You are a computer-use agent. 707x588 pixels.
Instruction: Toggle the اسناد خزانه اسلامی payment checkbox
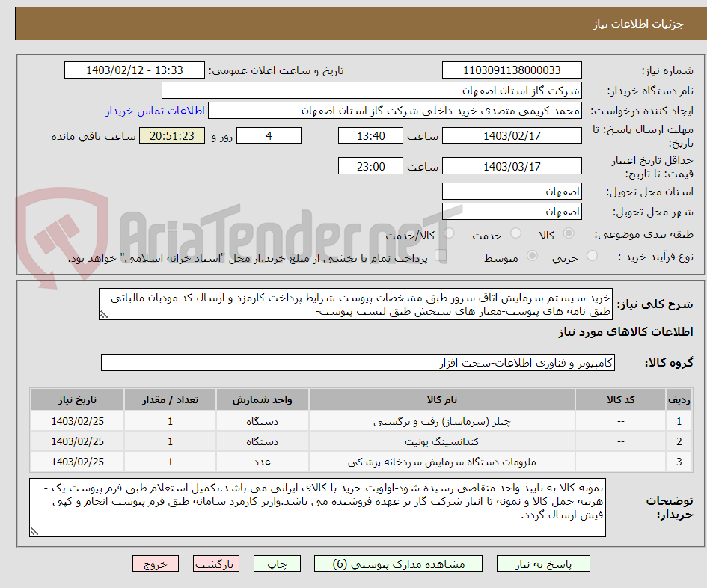441,256
